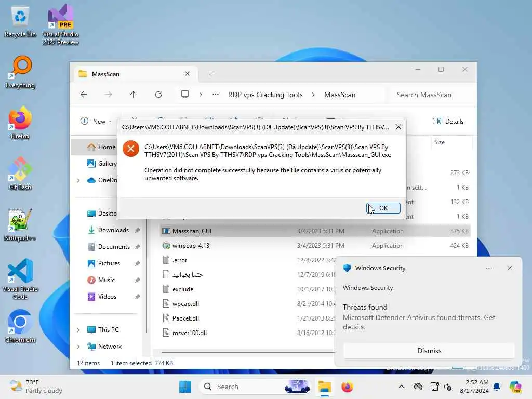Open Git Bash desktop shortcut

click(20, 174)
